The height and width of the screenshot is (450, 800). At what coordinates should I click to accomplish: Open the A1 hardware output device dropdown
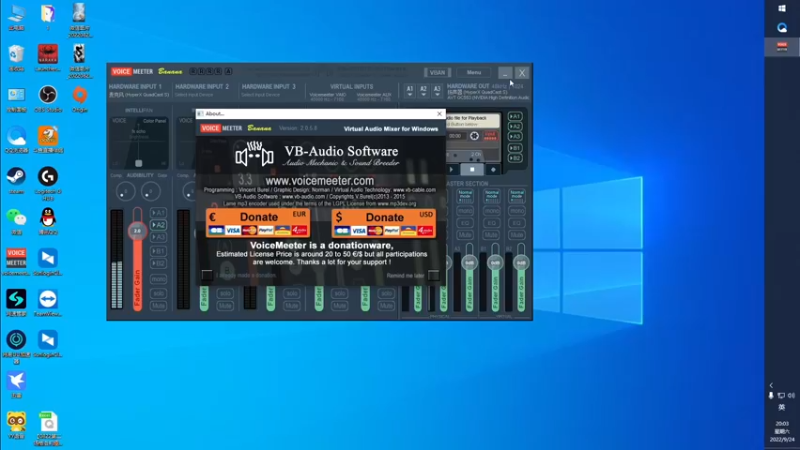pos(410,91)
